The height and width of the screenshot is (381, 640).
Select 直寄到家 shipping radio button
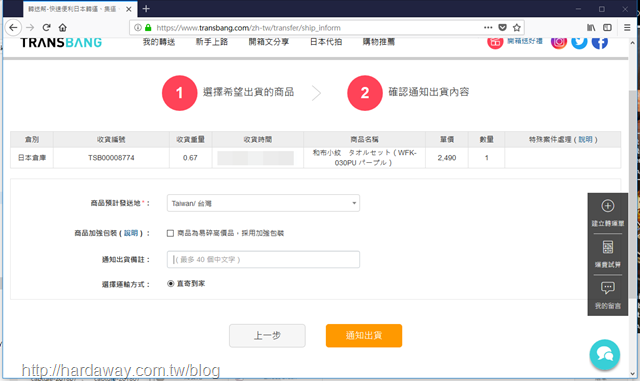(171, 283)
